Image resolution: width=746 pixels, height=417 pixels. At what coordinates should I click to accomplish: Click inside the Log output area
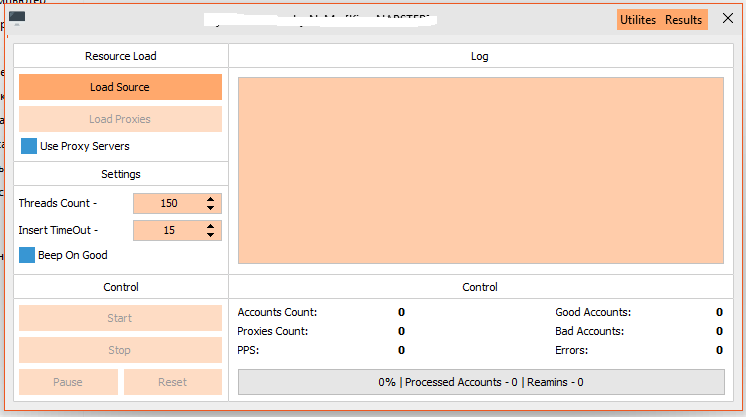point(480,170)
